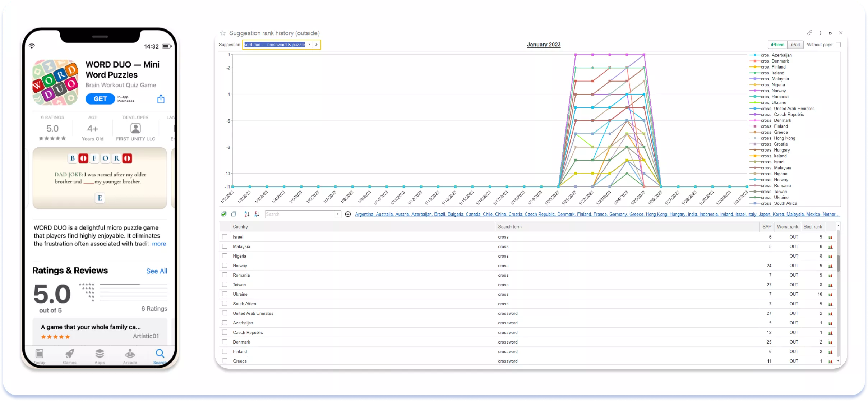Tap the Games rocket tab in phone
The width and height of the screenshot is (868, 401).
click(70, 356)
